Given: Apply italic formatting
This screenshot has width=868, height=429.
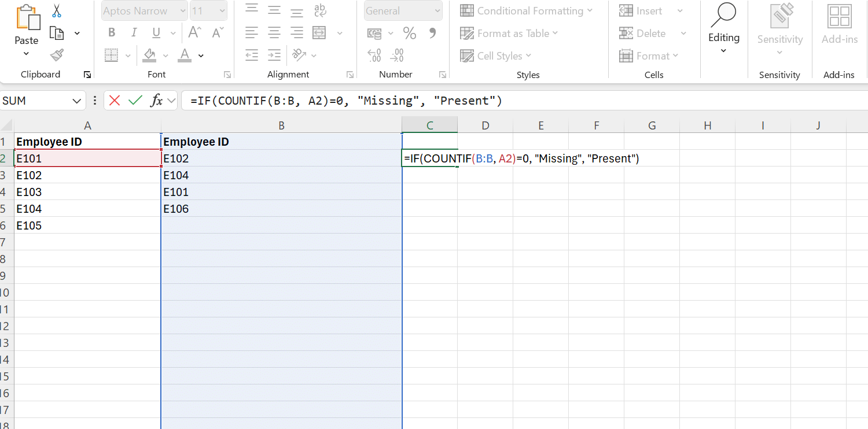Looking at the screenshot, I should (x=134, y=32).
